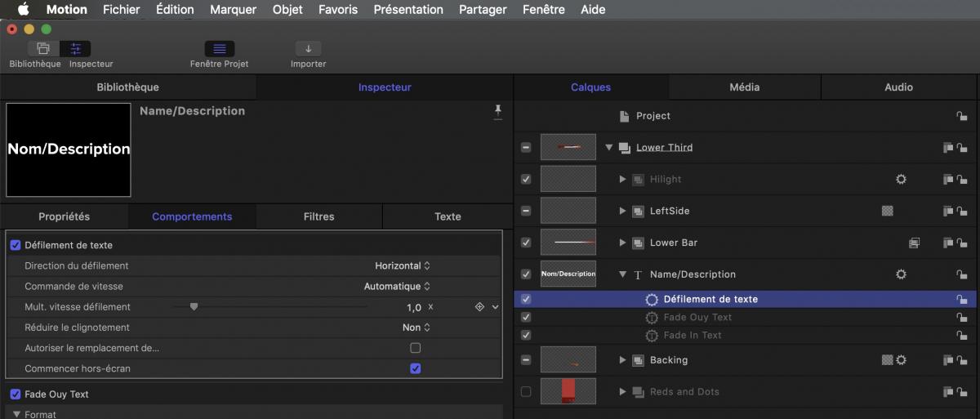Click the Nom/Description preview thumbnail
The image size is (980, 419).
69,149
